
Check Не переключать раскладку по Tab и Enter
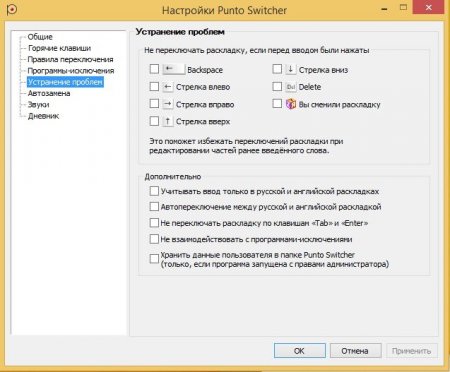(154, 223)
